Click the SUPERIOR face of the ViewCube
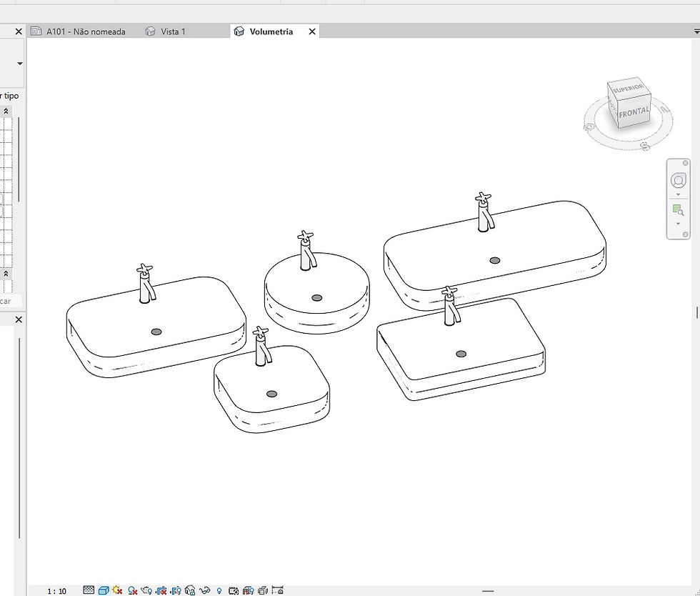The height and width of the screenshot is (596, 700). pos(628,89)
